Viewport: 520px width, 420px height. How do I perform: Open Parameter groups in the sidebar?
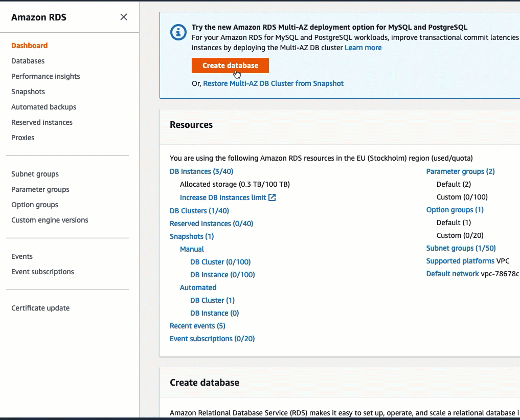tap(40, 189)
